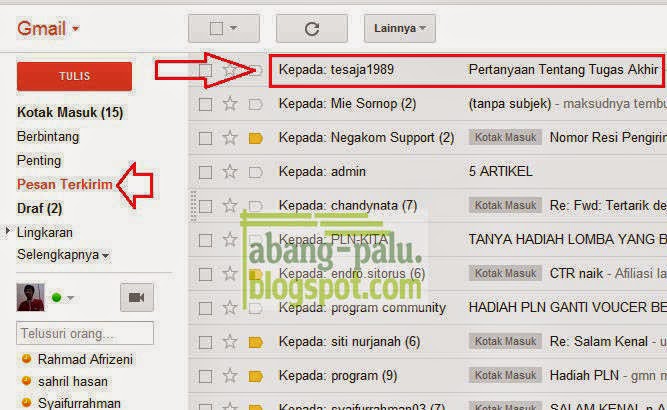The image size is (667, 410).
Task: Open message 5 ARTIKEL
Action: (500, 171)
